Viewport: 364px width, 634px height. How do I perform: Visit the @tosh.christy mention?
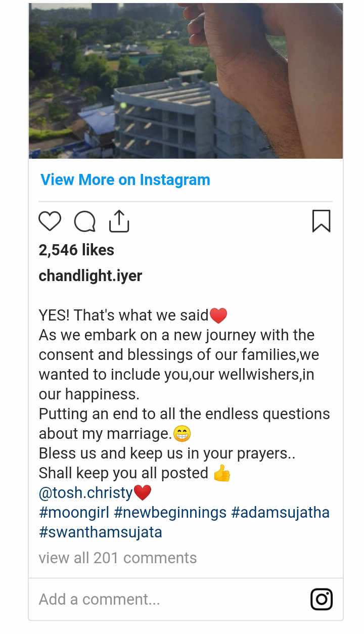tap(85, 493)
